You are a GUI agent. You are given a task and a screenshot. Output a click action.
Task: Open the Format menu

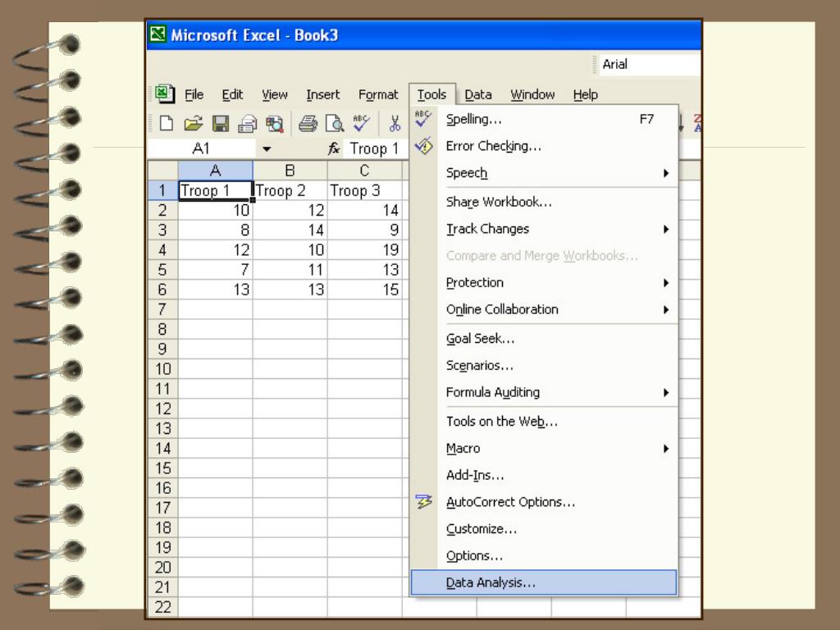(x=378, y=95)
